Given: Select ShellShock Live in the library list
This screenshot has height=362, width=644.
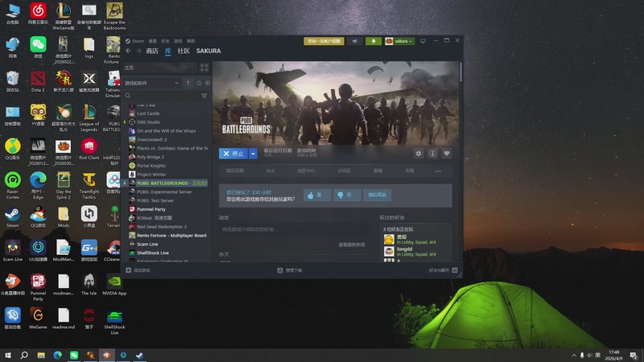Looking at the screenshot, I should click(153, 253).
